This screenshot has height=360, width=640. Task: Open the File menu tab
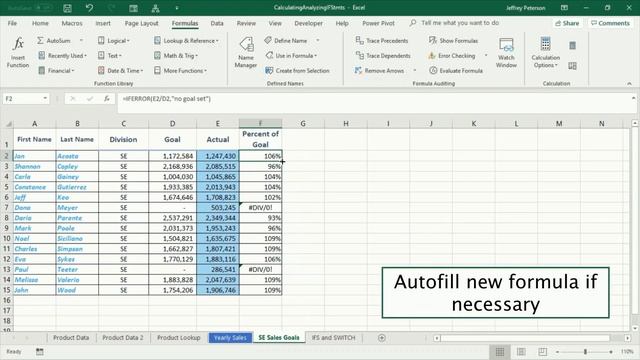12,23
